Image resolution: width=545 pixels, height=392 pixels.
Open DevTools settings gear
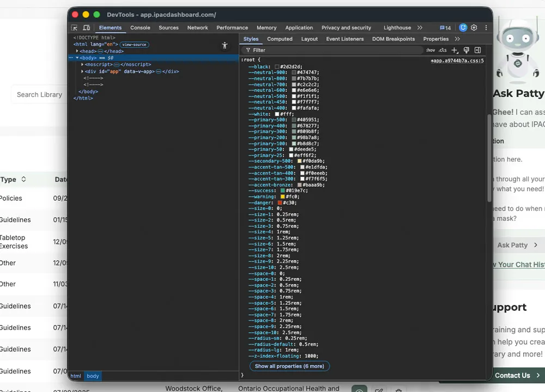[x=474, y=28]
